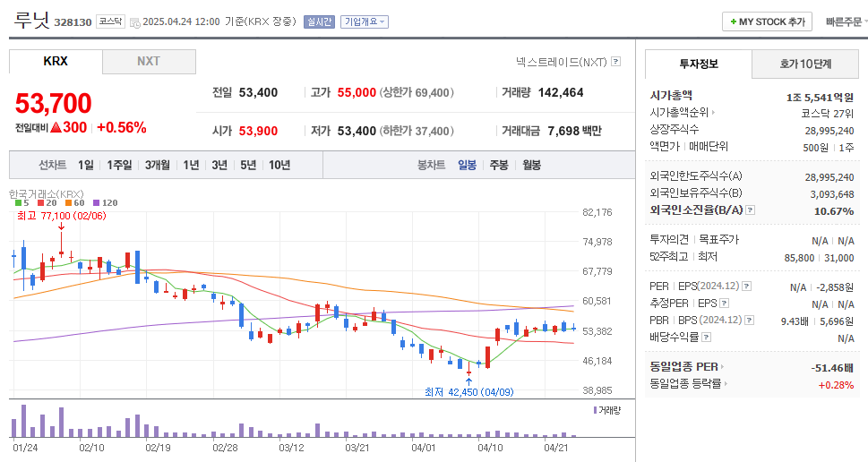Select the 3개월 line chart period

pyautogui.click(x=158, y=165)
